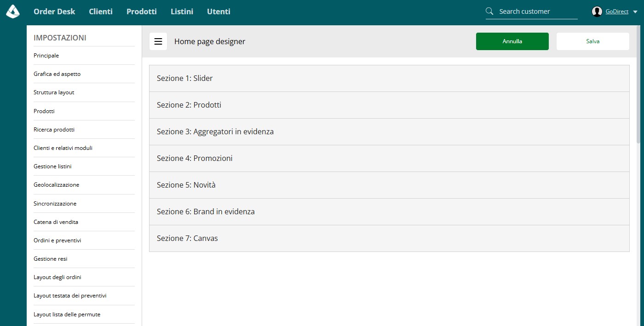
Task: Click the app logo in top-left corner
Action: tap(13, 11)
